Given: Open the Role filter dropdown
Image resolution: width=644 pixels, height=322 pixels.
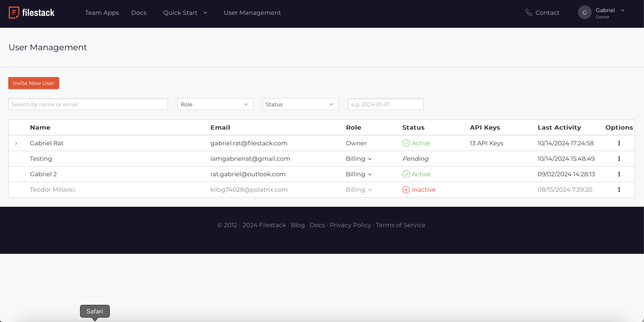Looking at the screenshot, I should (215, 104).
